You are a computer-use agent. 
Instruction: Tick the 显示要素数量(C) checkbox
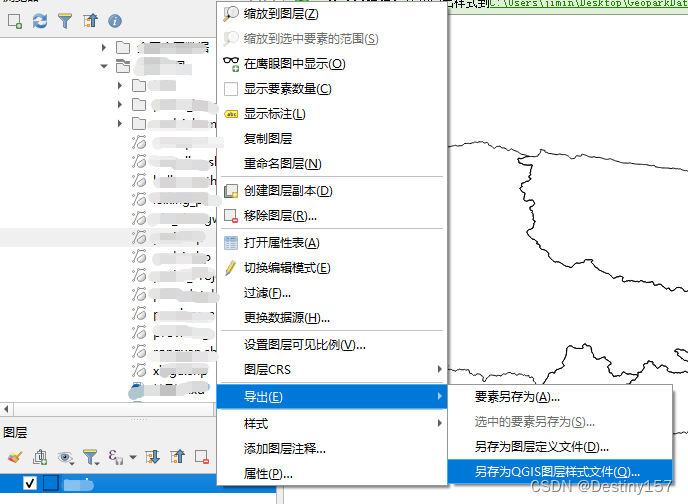[231, 89]
